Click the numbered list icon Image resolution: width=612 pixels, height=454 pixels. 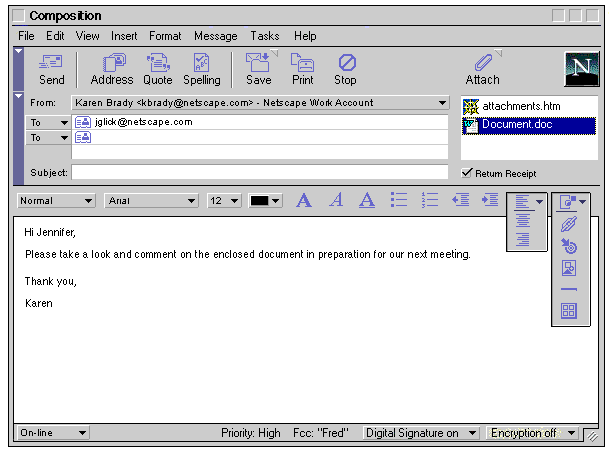pos(430,200)
